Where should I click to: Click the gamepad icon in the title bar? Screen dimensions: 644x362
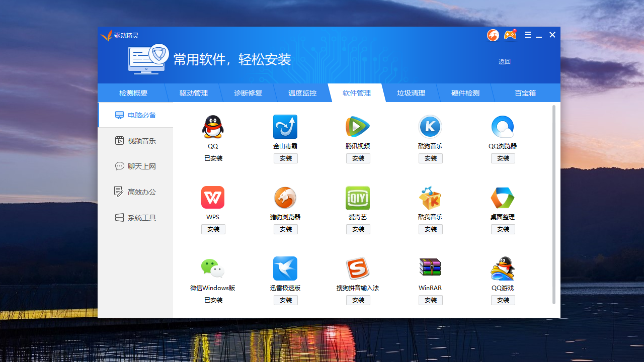click(510, 35)
